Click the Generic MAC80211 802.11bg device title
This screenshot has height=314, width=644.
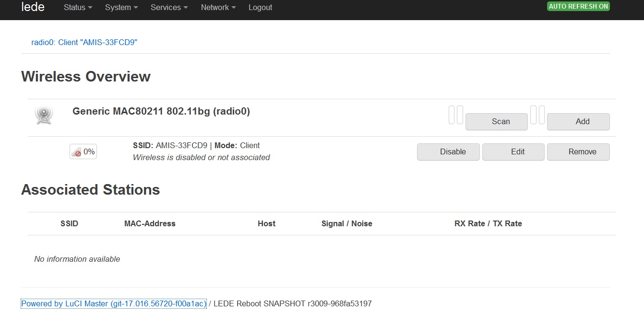pyautogui.click(x=161, y=112)
